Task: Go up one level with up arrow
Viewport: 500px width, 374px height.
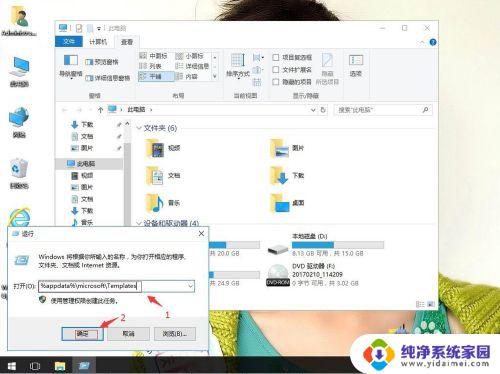Action: pos(100,110)
